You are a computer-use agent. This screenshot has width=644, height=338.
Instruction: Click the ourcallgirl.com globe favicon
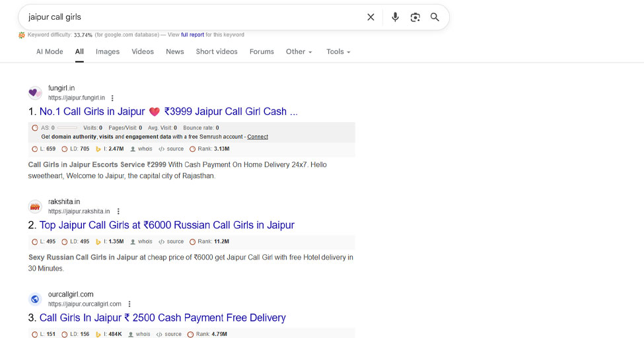(35, 300)
